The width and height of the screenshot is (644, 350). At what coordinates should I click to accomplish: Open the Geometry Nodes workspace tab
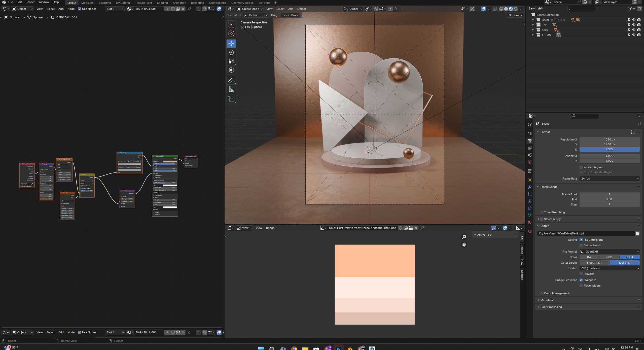click(x=242, y=3)
